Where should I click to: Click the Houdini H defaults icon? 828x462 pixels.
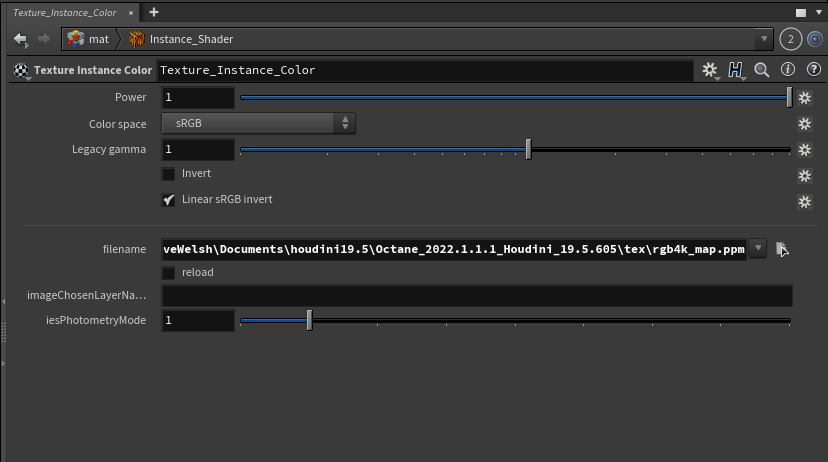736,70
